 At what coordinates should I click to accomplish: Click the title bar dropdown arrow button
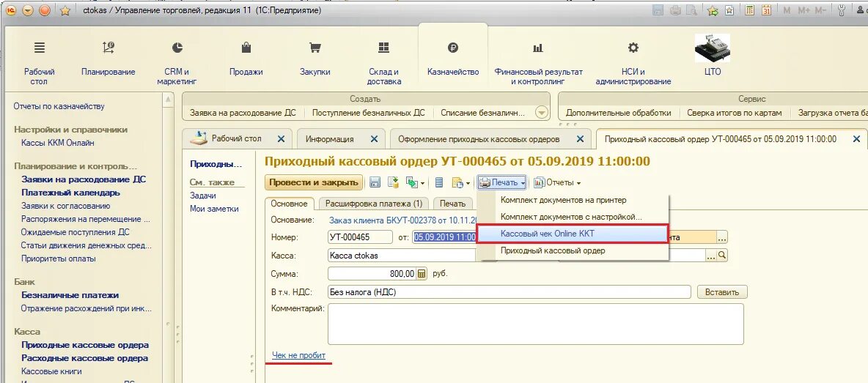pyautogui.click(x=28, y=10)
